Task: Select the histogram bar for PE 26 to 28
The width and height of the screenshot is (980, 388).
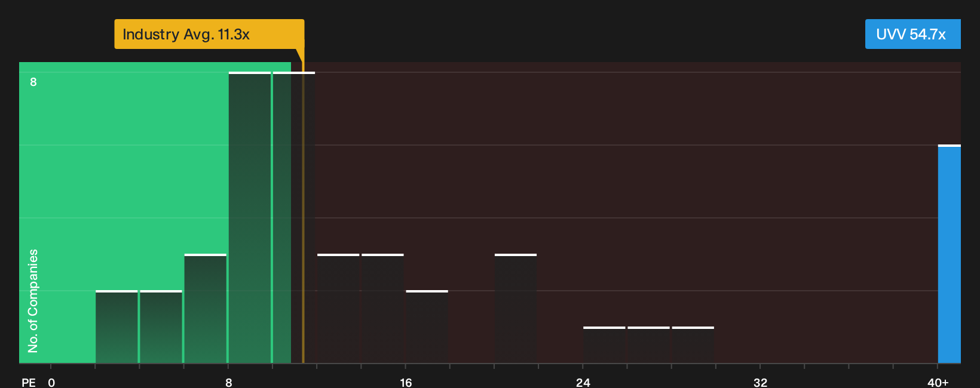Action: click(x=649, y=345)
